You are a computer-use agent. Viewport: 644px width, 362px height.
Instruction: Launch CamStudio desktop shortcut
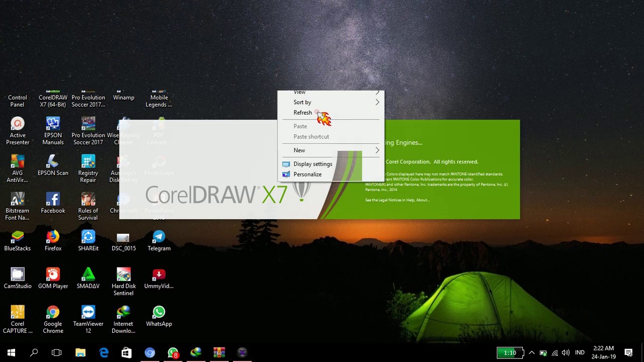click(x=18, y=279)
